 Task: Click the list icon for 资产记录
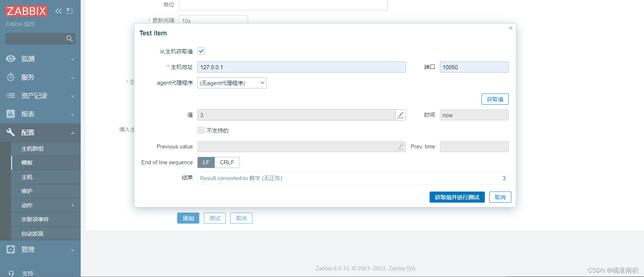pyautogui.click(x=11, y=95)
